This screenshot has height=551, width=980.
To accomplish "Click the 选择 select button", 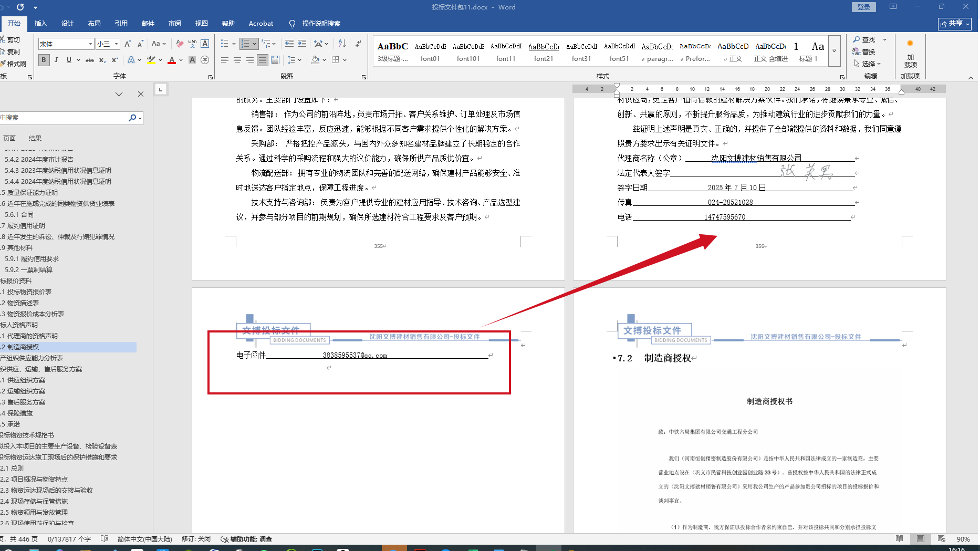I will pos(867,64).
